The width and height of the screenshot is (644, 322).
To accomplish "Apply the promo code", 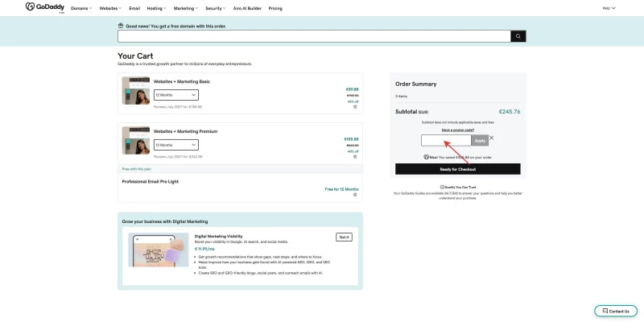I will click(x=480, y=140).
